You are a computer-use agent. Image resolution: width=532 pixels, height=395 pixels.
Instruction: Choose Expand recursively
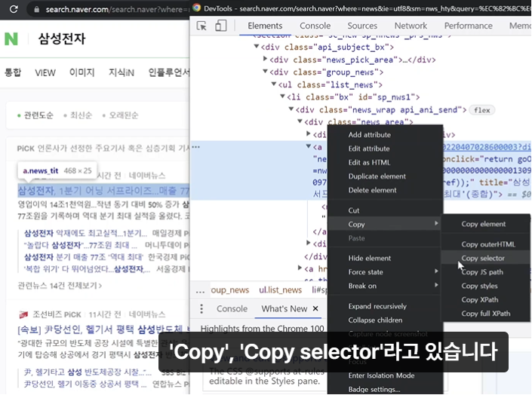[x=385, y=306]
